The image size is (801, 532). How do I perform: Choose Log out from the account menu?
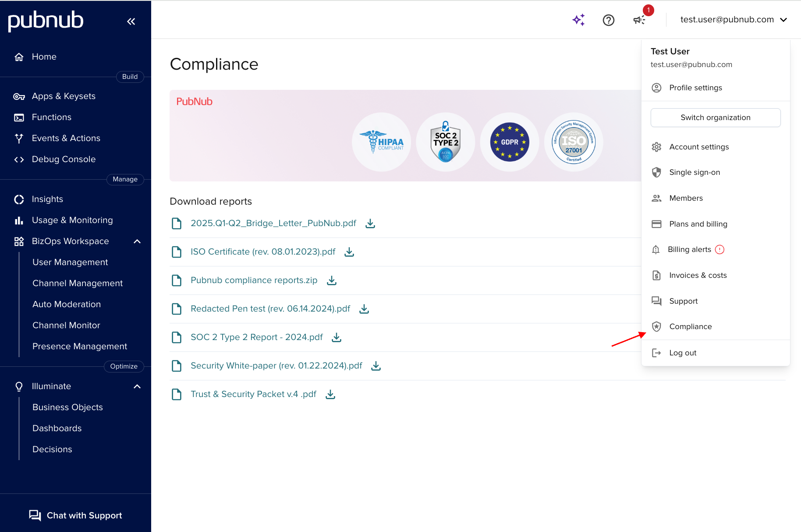[x=682, y=353]
